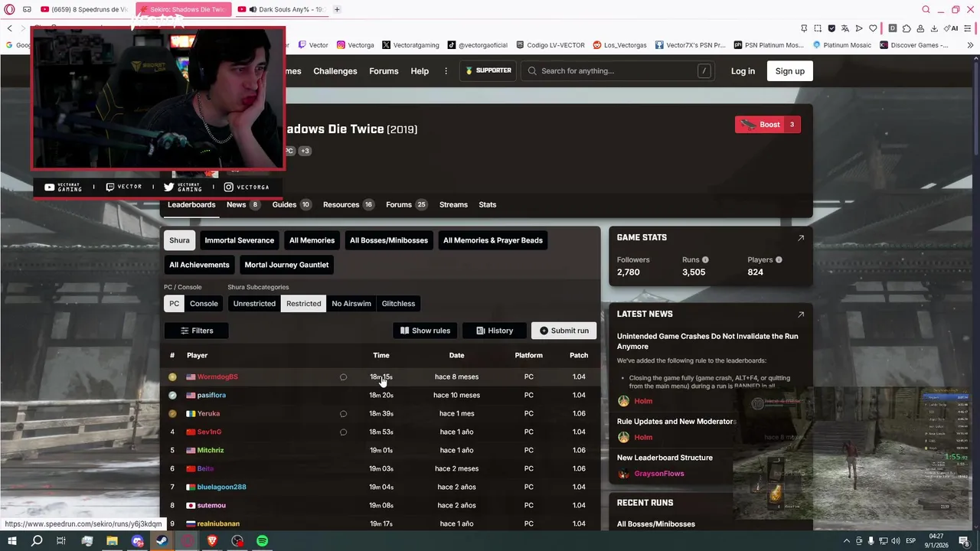Click the Supporter badge in the header

[488, 71]
